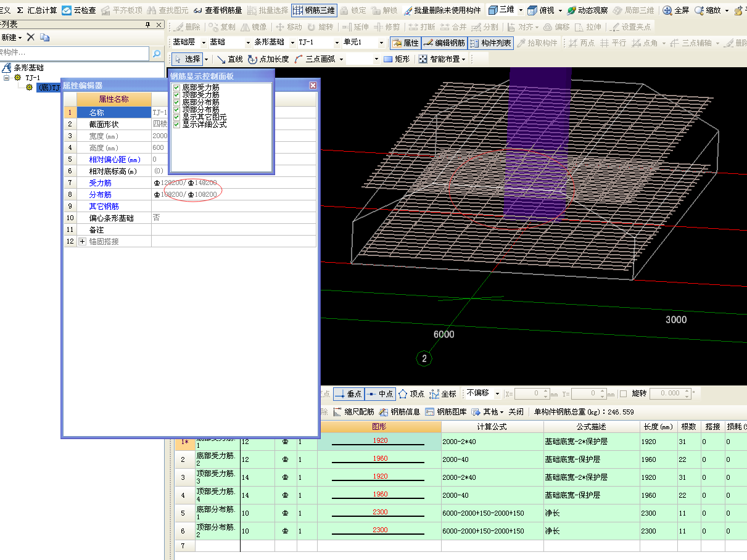Select the 缩放 zoom tool

point(708,10)
